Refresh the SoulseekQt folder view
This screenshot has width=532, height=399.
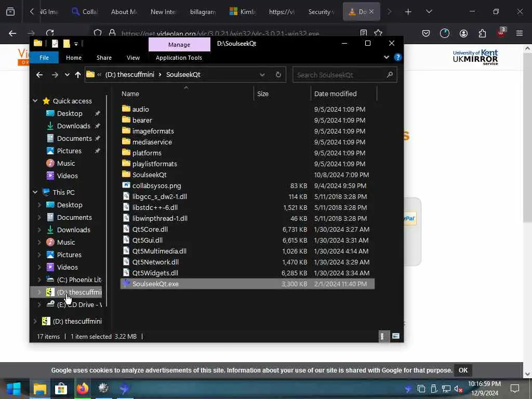point(278,75)
